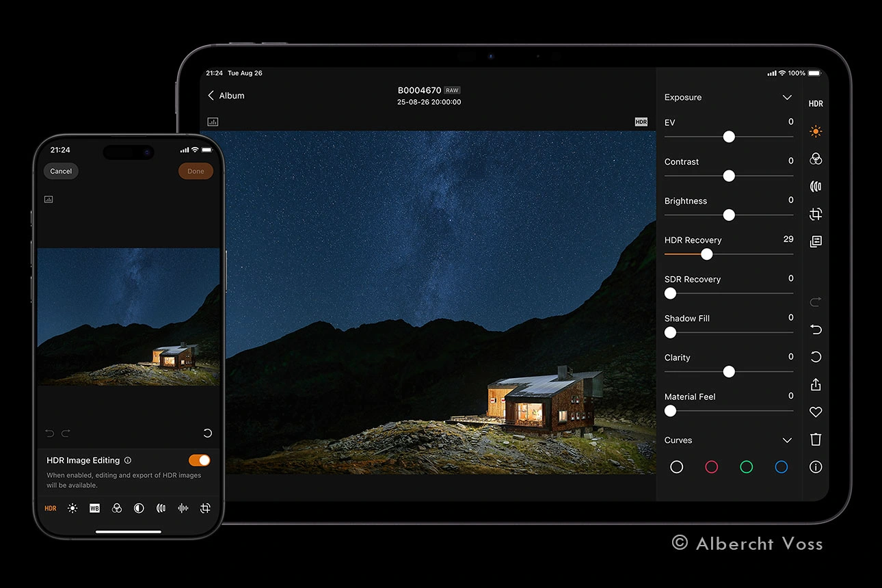
Task: Show the histogram on the iPad editor
Action: click(213, 122)
